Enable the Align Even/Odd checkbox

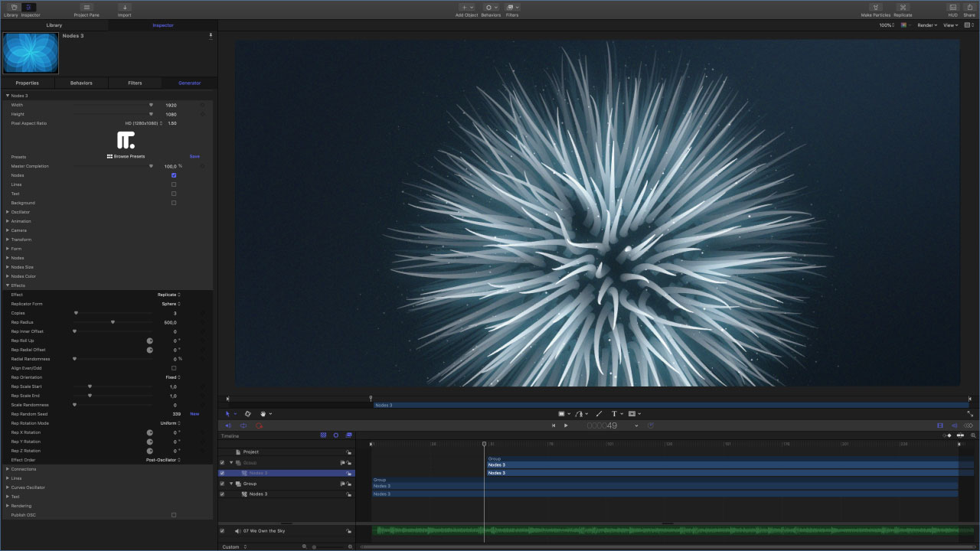(174, 368)
